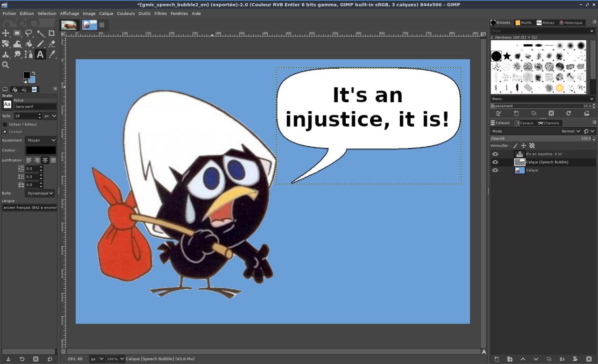Click the foreground color swatch

click(27, 75)
